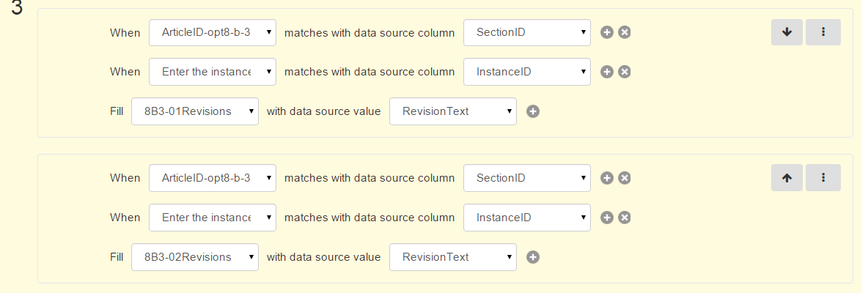Open second rule's InstanceID column dropdown

(527, 218)
